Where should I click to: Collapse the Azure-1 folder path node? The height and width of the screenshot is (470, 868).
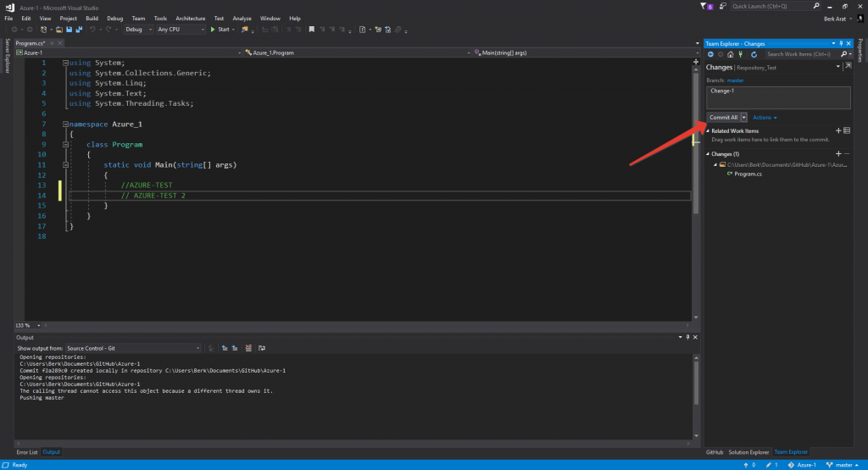click(715, 165)
